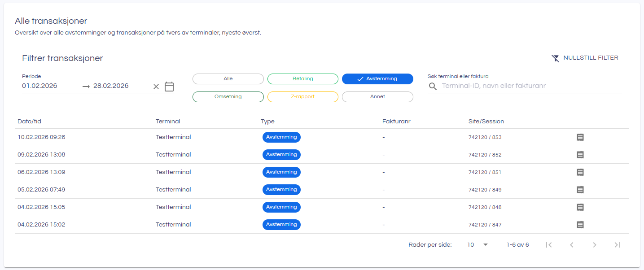Open the calendar date picker icon
The image size is (644, 270).
[x=169, y=87]
